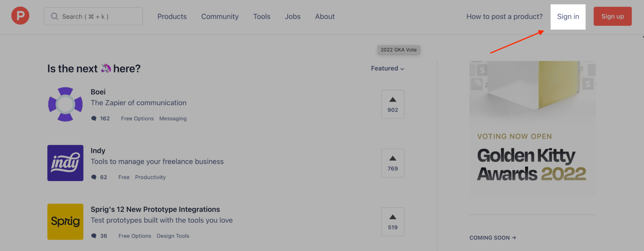The height and width of the screenshot is (251, 644).
Task: Open the About menu
Action: (325, 16)
